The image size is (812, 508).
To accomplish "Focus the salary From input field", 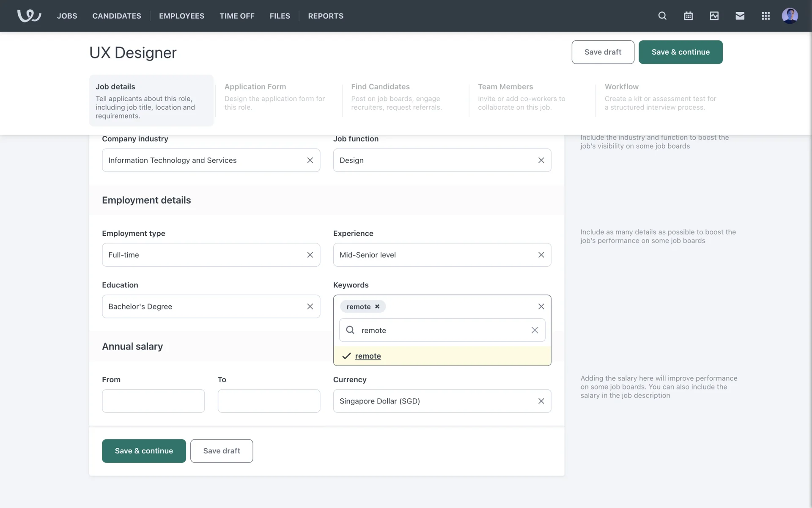I will coord(153,401).
